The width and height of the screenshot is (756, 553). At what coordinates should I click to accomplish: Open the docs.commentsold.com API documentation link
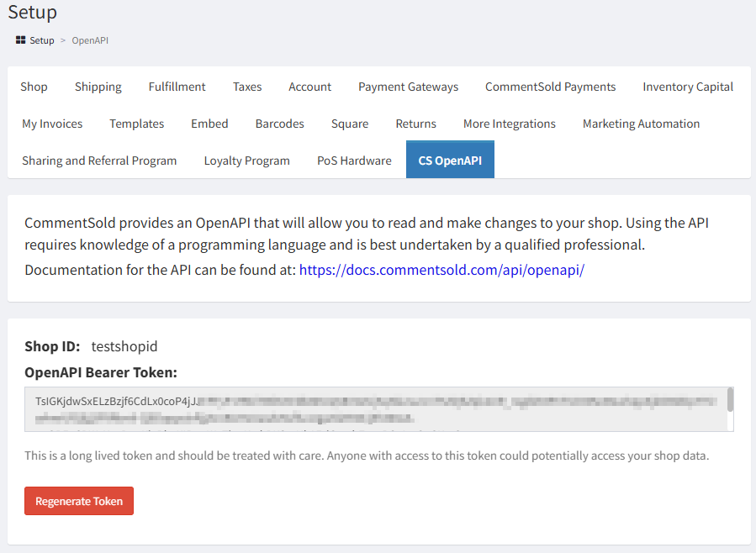pos(441,270)
